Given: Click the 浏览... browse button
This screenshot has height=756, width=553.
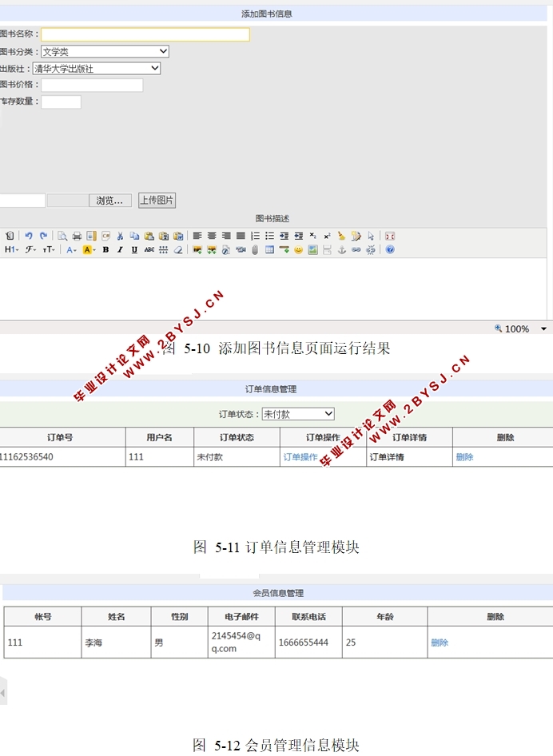Looking at the screenshot, I should [109, 200].
